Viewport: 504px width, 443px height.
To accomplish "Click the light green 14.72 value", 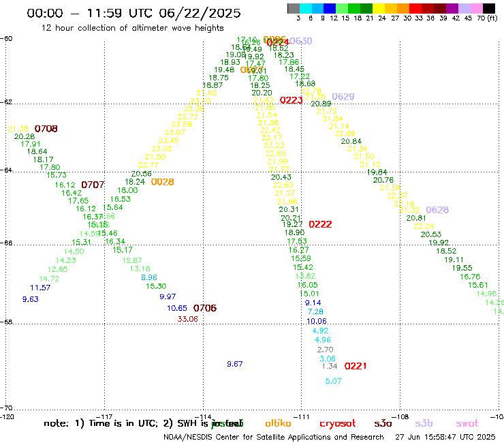I will tap(49, 279).
